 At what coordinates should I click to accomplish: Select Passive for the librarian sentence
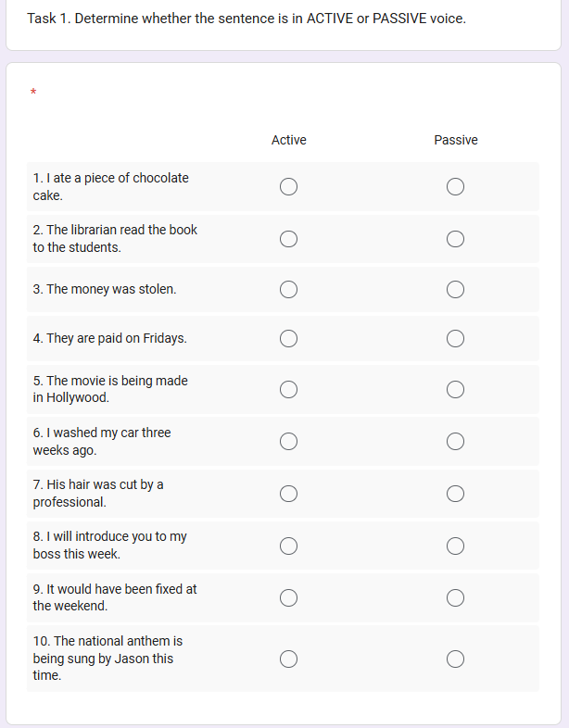(455, 239)
